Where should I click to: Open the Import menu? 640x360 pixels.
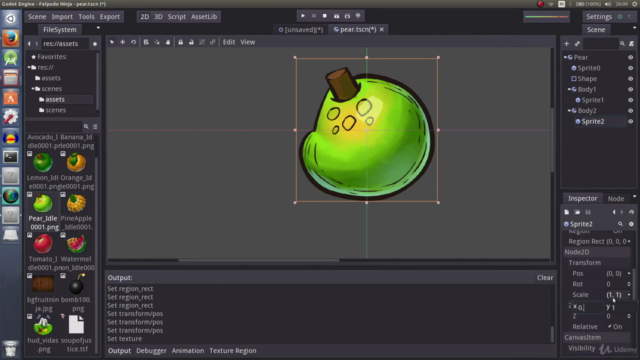click(62, 17)
